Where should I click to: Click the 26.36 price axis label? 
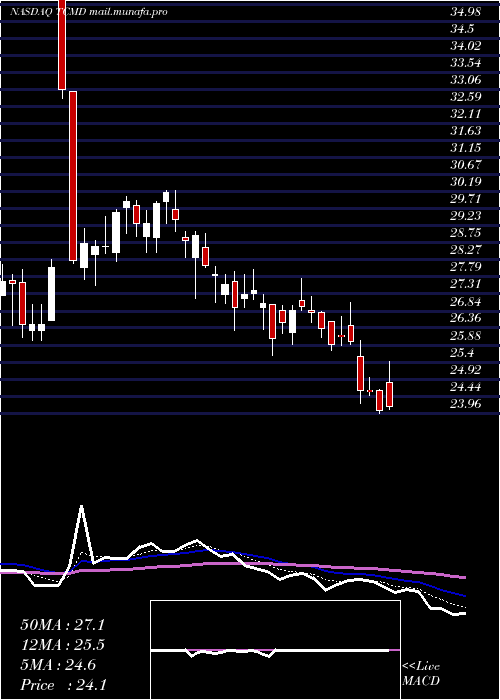coord(466,318)
